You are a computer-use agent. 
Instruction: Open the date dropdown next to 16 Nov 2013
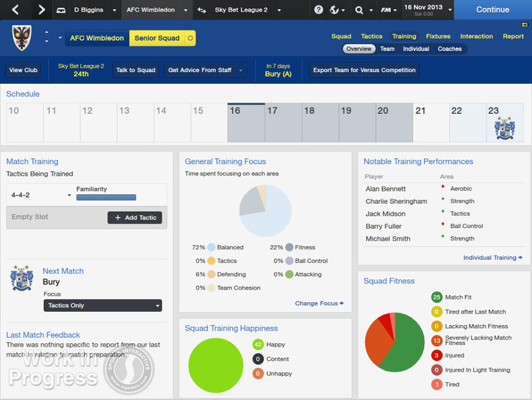[449, 10]
